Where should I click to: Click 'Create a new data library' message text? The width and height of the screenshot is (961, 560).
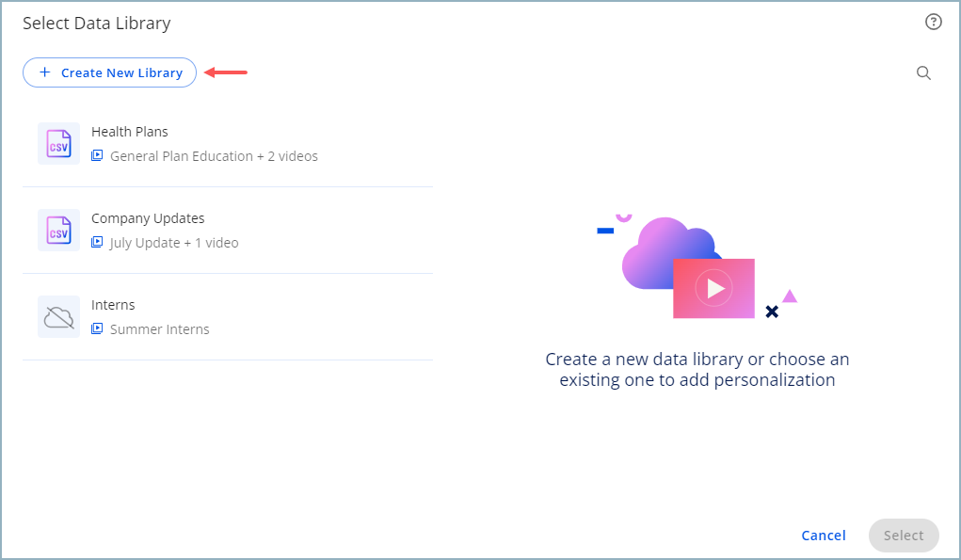click(697, 370)
